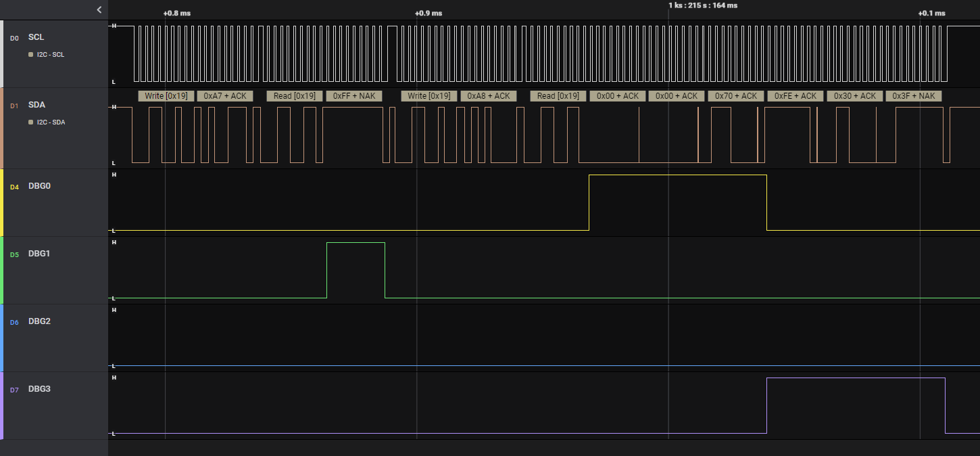Select the 0xFE + ACK decoded frame
This screenshot has height=456, width=980.
795,96
